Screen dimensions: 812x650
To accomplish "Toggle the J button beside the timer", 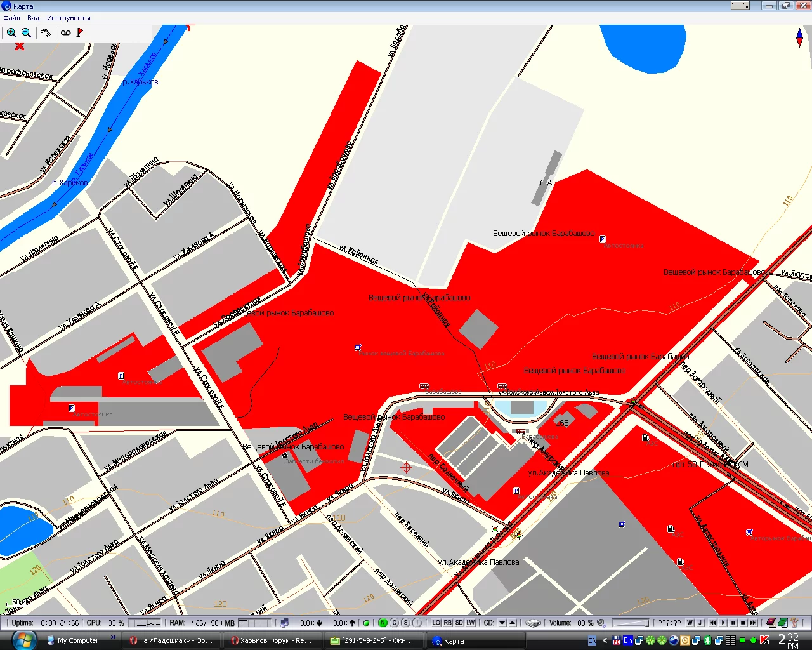I will (x=700, y=623).
